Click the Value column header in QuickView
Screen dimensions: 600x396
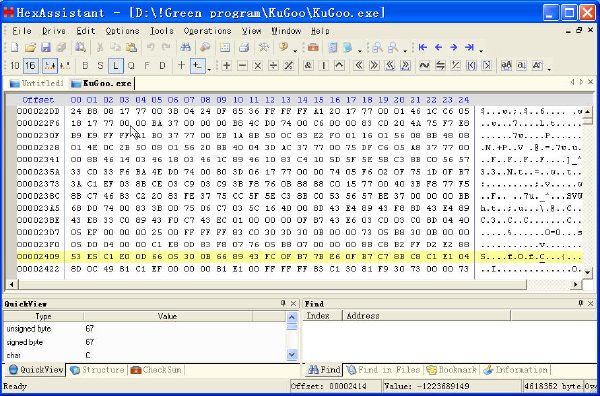click(x=168, y=316)
